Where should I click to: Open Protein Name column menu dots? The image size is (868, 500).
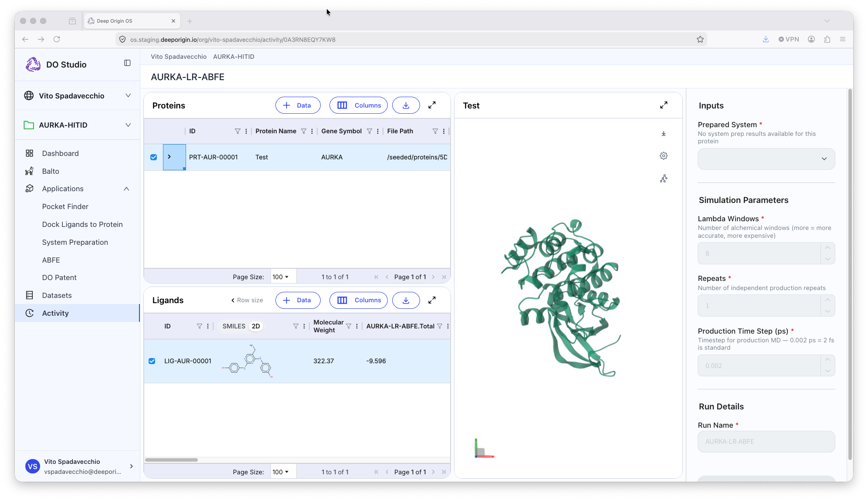[x=312, y=131]
